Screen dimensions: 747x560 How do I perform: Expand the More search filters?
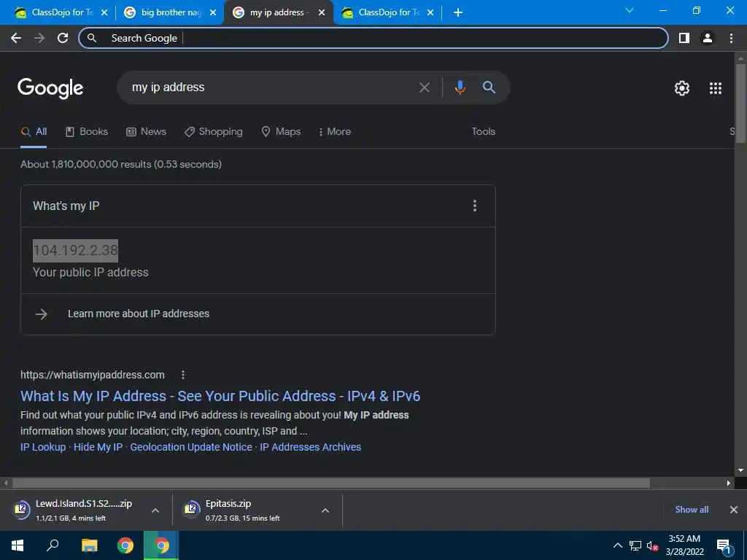pyautogui.click(x=335, y=132)
